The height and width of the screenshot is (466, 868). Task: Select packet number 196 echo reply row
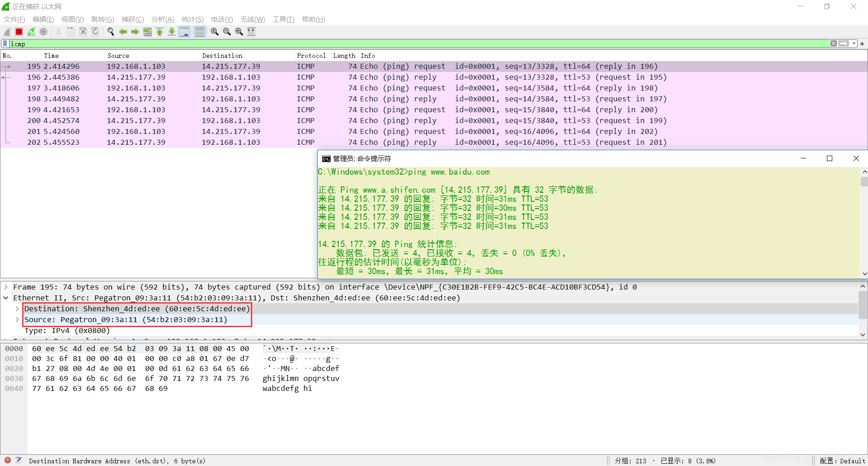(x=434, y=77)
